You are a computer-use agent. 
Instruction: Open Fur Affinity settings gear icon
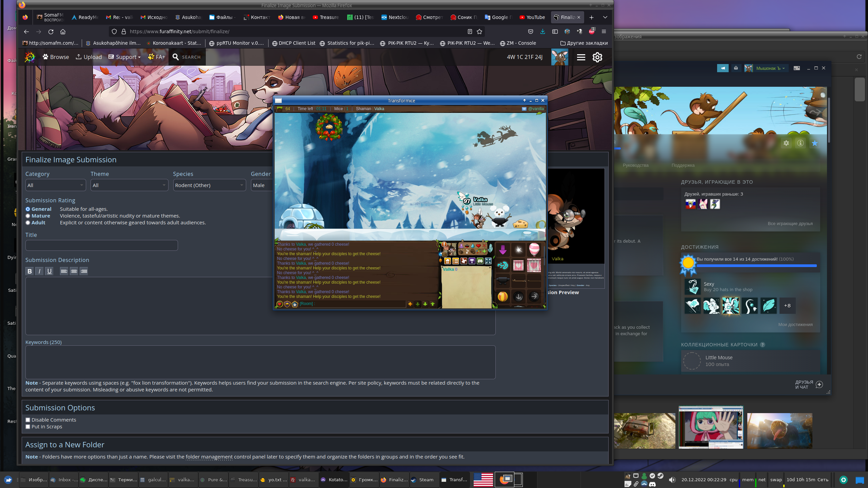[597, 57]
